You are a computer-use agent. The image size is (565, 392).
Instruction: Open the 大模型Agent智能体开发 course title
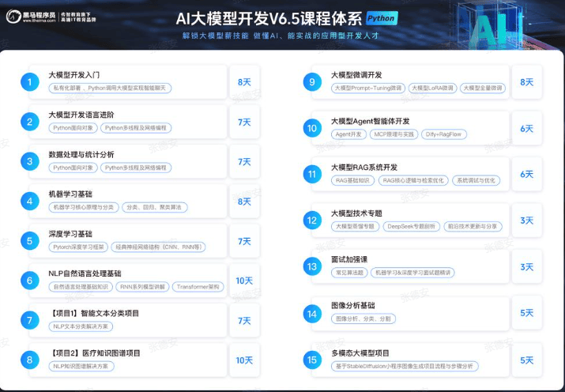coord(370,121)
